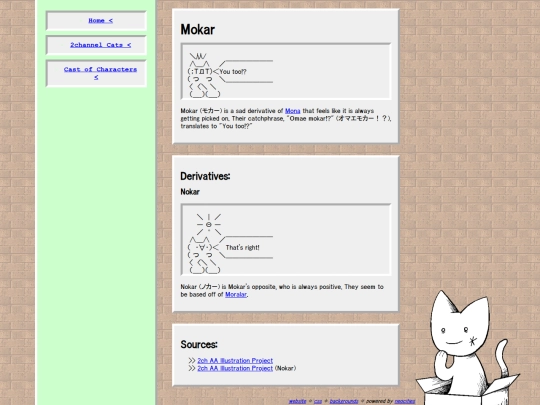Click the css footer link
The height and width of the screenshot is (405, 540).
coord(318,401)
